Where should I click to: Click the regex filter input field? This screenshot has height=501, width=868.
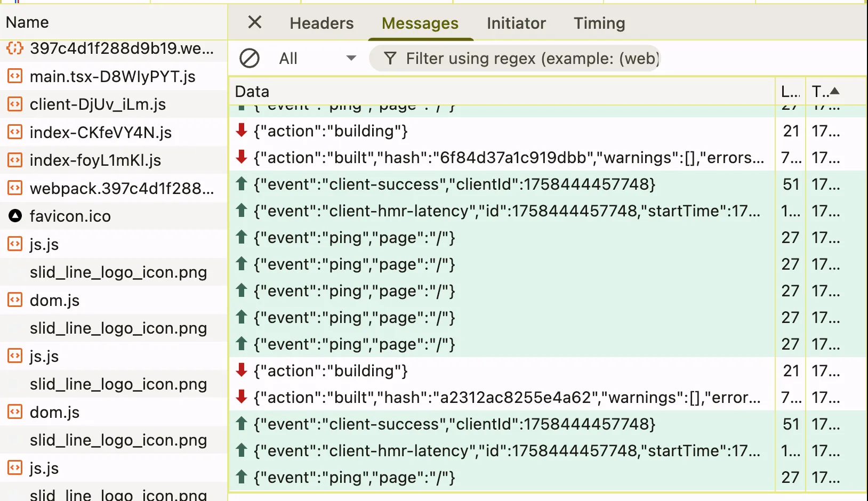[531, 58]
